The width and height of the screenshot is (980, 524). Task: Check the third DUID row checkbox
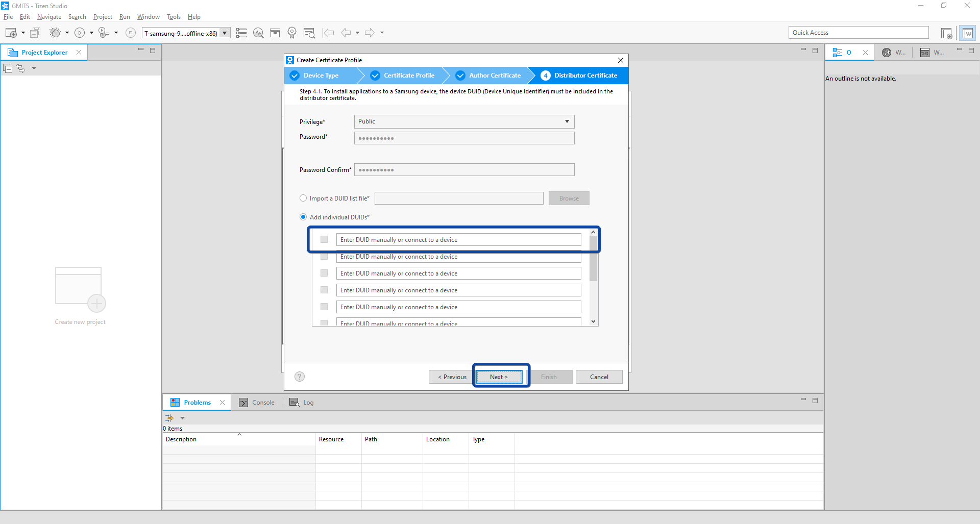(324, 273)
